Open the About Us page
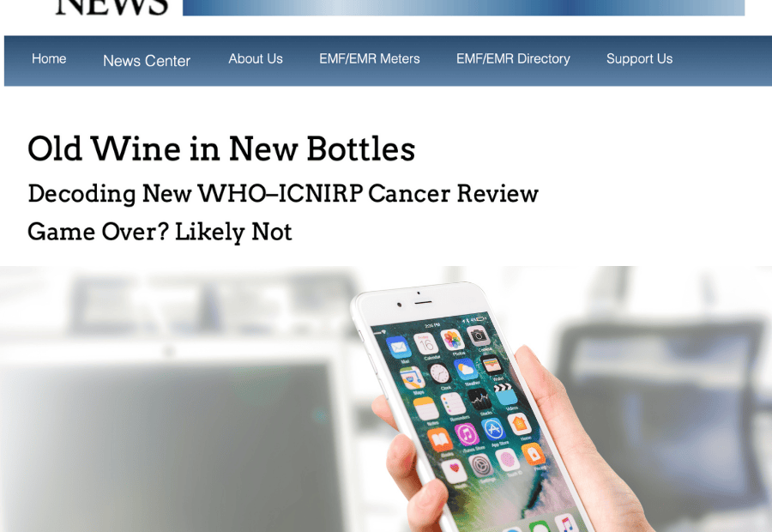 tap(256, 58)
